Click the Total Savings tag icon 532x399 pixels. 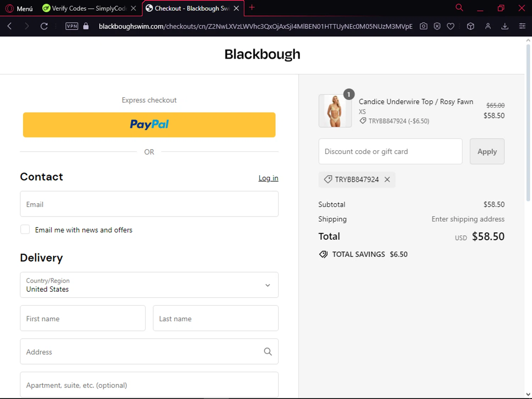(x=323, y=254)
